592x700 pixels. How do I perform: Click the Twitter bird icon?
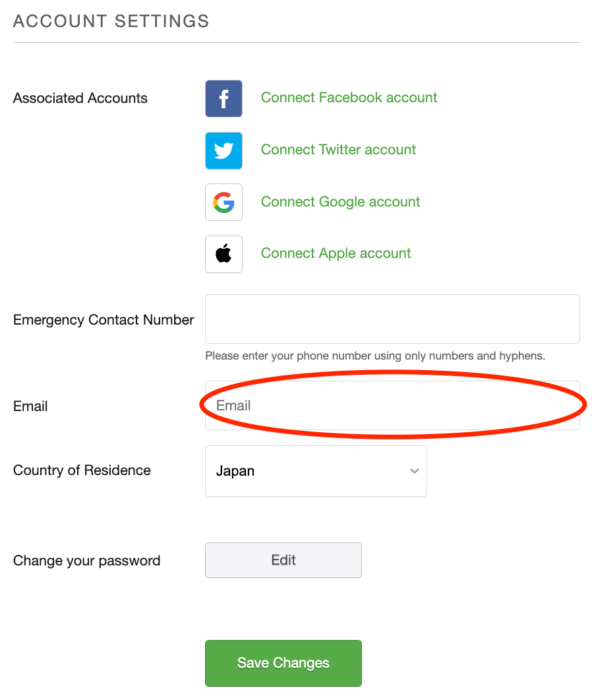click(x=223, y=150)
